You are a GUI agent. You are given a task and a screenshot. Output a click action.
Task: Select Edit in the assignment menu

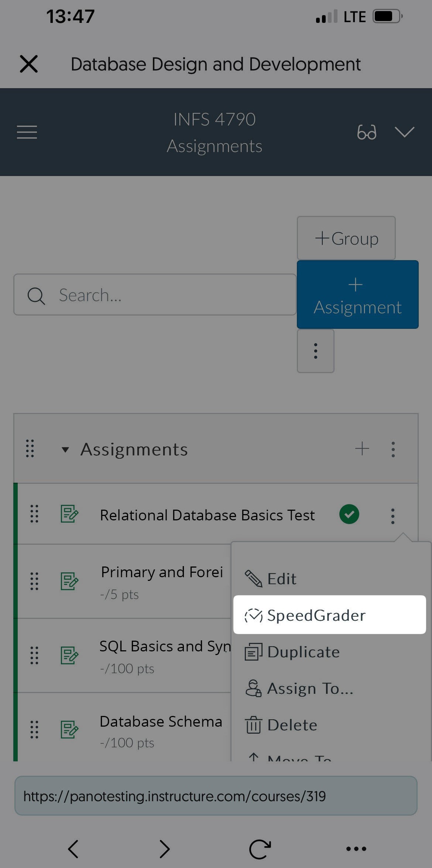tap(281, 579)
